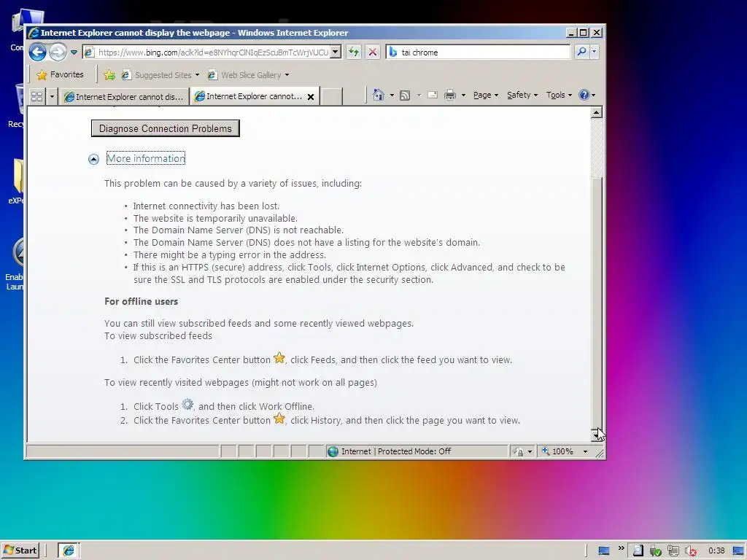The image size is (747, 560).
Task: Expand the Print dropdown arrow
Action: pos(463,96)
